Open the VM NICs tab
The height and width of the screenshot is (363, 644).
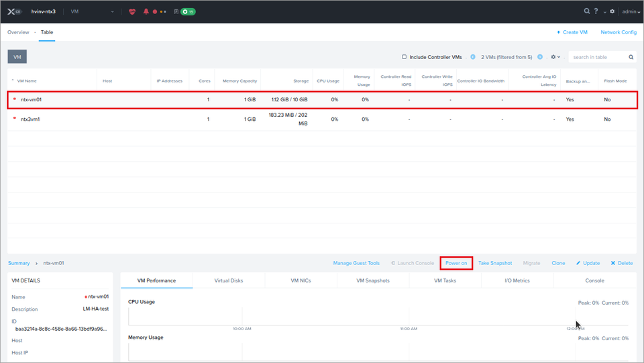pyautogui.click(x=301, y=280)
